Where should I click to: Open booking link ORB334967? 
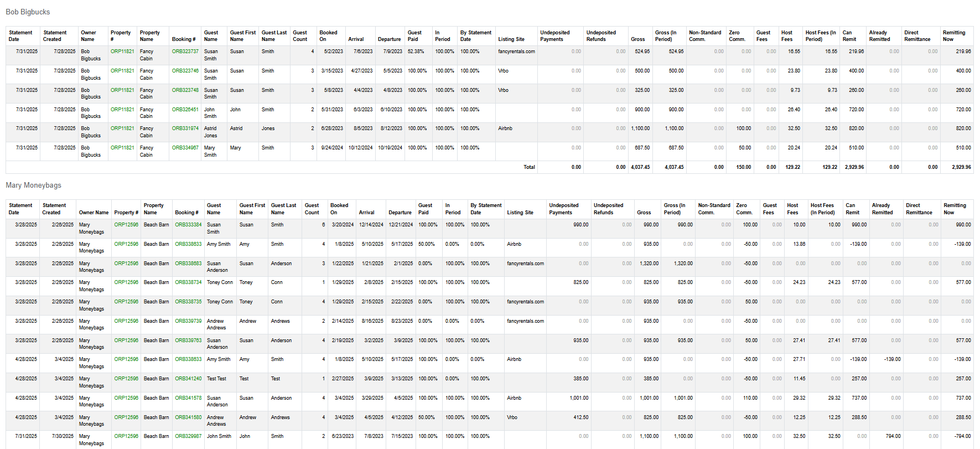click(x=185, y=148)
